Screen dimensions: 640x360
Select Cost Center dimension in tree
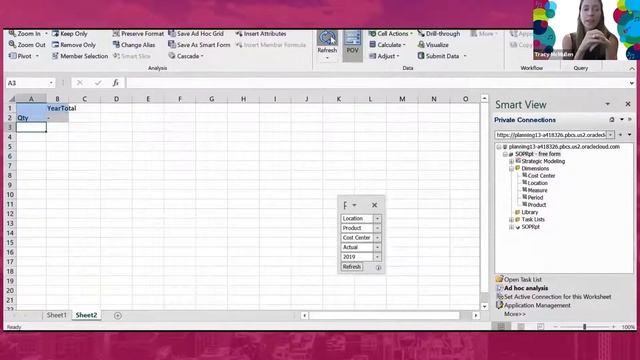(541, 176)
